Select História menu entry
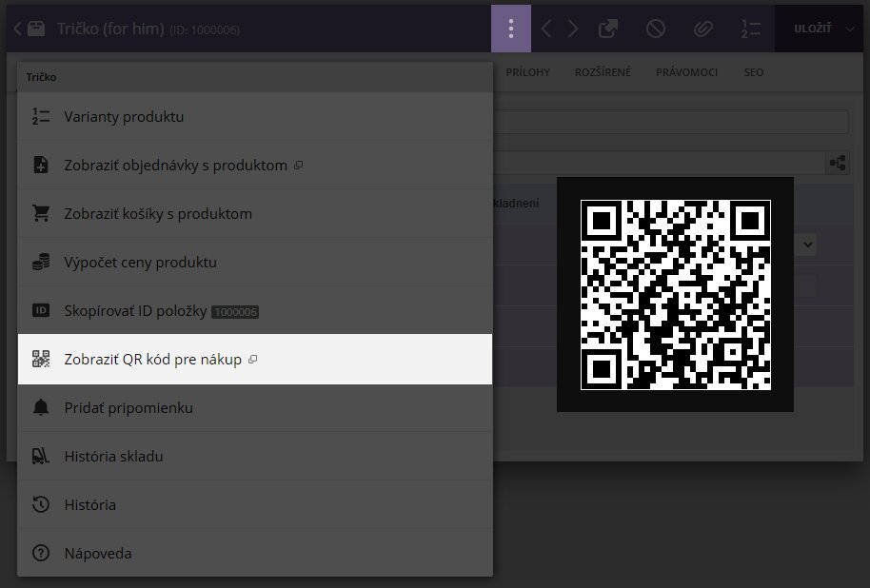Screen dimensions: 870x588 [255, 505]
